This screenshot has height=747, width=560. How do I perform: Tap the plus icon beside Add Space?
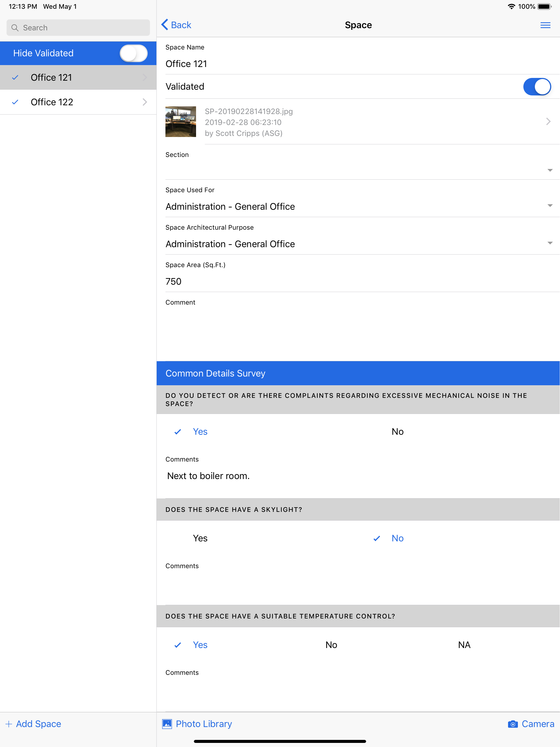coord(9,724)
